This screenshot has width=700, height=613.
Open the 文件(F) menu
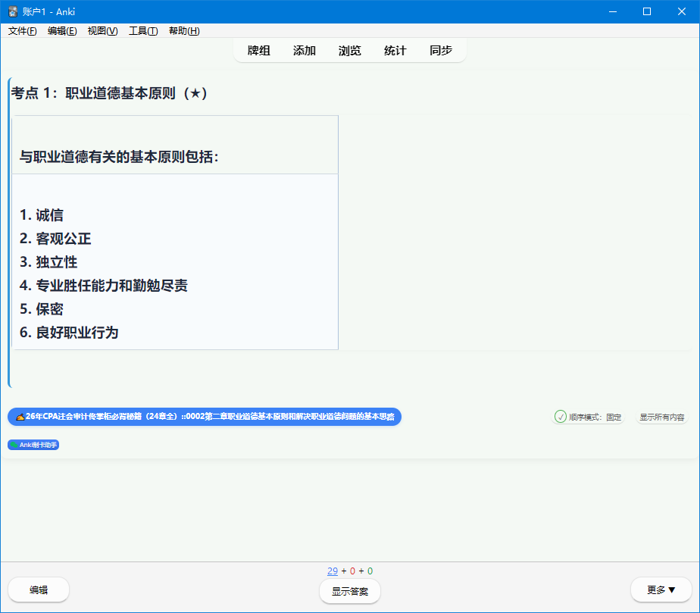point(22,31)
